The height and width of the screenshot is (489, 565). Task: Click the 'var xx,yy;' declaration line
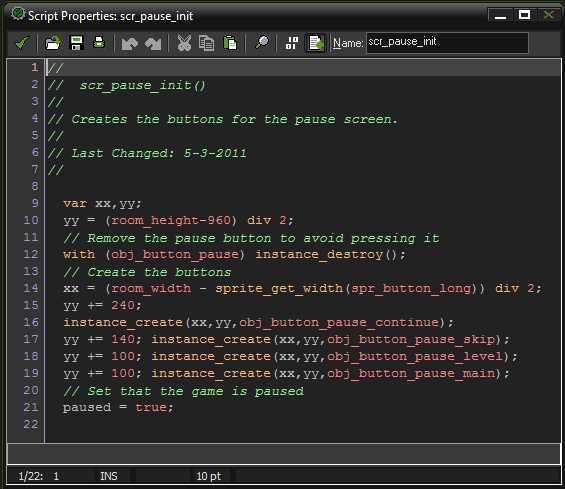(x=103, y=204)
